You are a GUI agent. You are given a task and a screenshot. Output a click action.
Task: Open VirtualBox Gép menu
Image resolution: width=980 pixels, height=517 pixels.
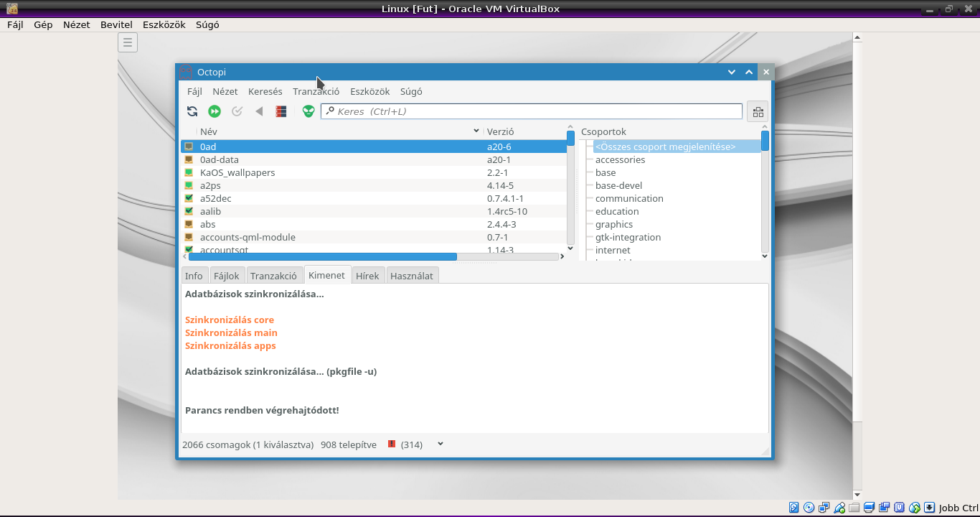43,24
